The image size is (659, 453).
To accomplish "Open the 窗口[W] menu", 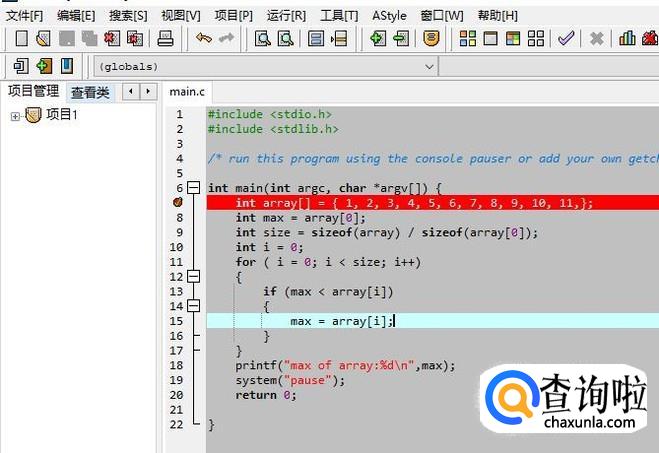I will click(x=442, y=16).
